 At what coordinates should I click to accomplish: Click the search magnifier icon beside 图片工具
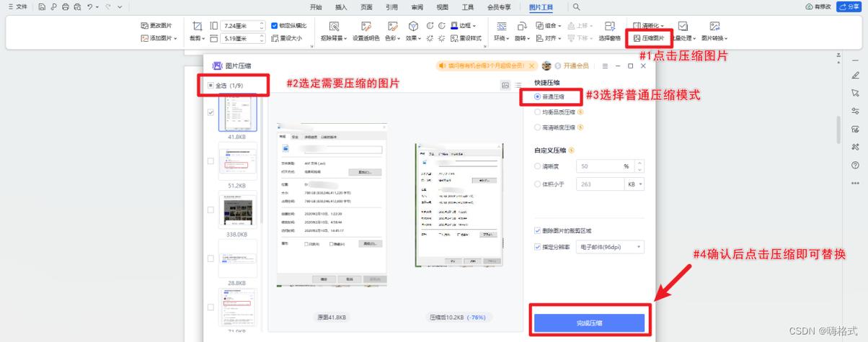coord(576,6)
